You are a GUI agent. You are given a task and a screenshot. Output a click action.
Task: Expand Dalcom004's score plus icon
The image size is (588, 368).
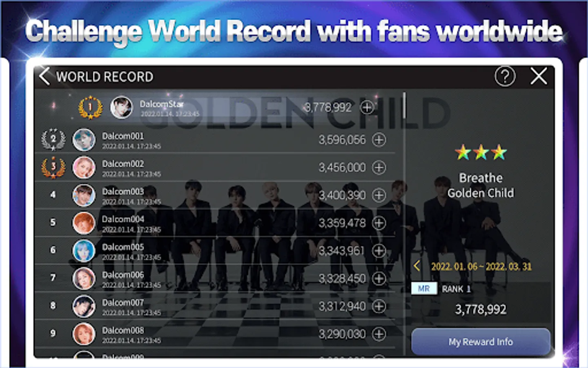click(x=379, y=223)
